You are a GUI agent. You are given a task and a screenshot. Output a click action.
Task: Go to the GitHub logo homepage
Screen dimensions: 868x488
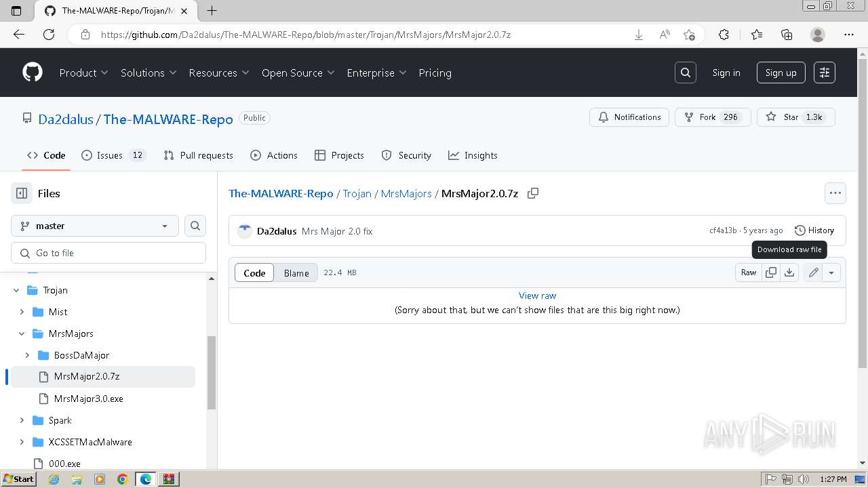[x=33, y=73]
